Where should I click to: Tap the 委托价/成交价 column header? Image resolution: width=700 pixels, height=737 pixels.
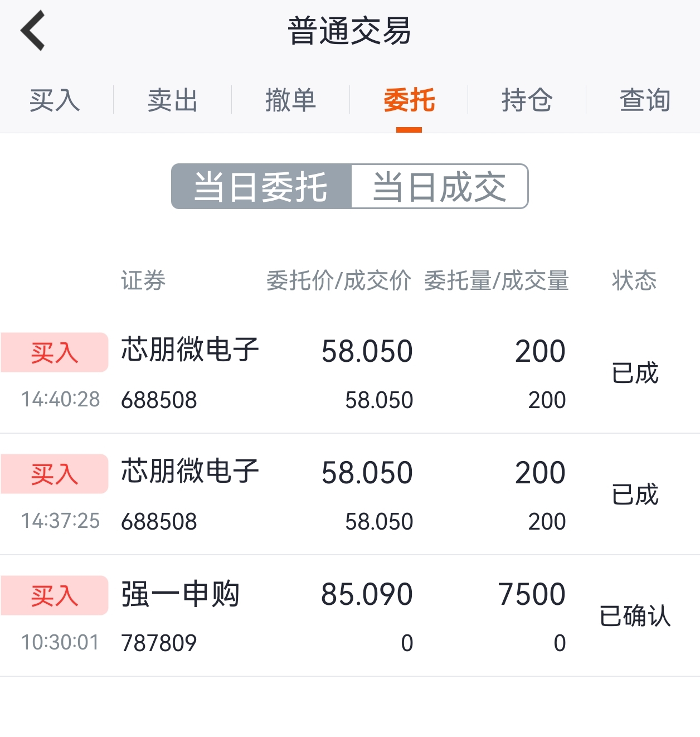[339, 280]
